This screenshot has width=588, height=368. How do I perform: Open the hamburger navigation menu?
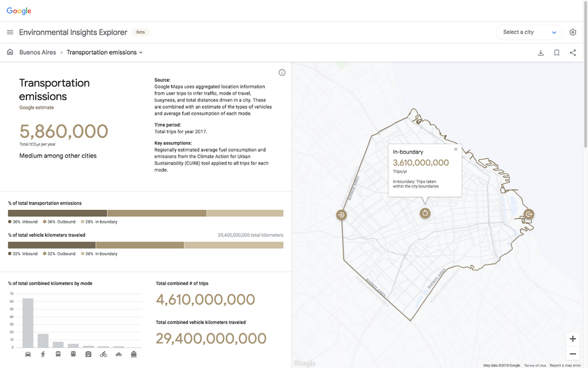coord(10,32)
